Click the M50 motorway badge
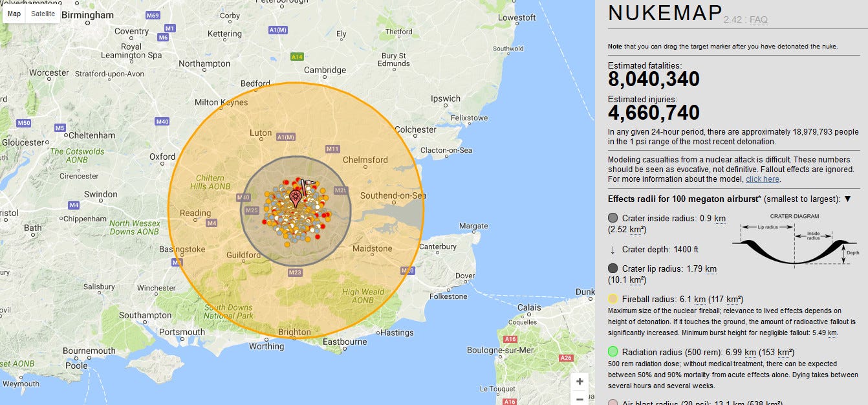The height and width of the screenshot is (405, 868). coord(24,123)
